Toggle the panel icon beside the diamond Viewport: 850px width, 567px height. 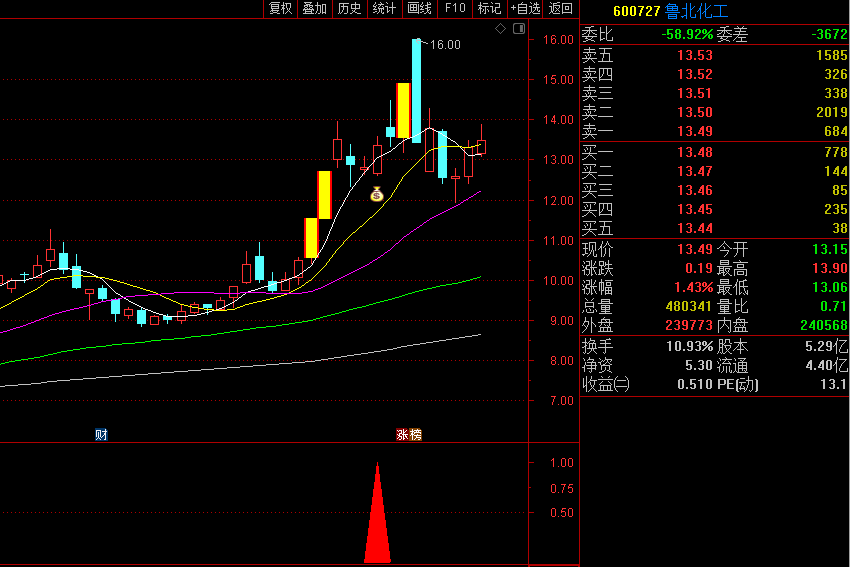tap(517, 30)
